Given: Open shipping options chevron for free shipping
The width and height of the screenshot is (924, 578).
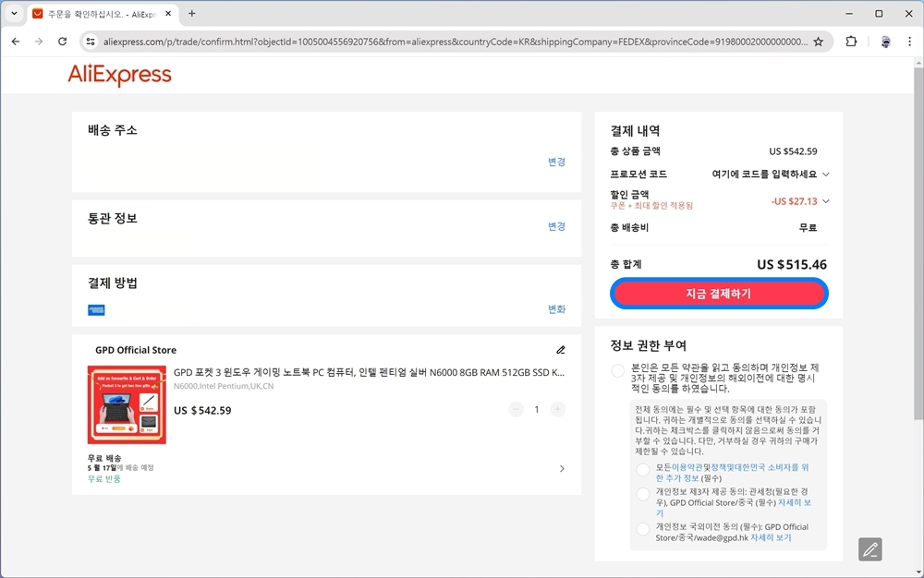Looking at the screenshot, I should (x=562, y=468).
